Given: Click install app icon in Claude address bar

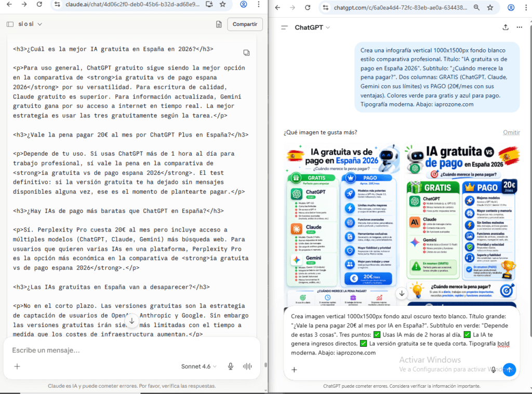Looking at the screenshot, I should tap(209, 4).
